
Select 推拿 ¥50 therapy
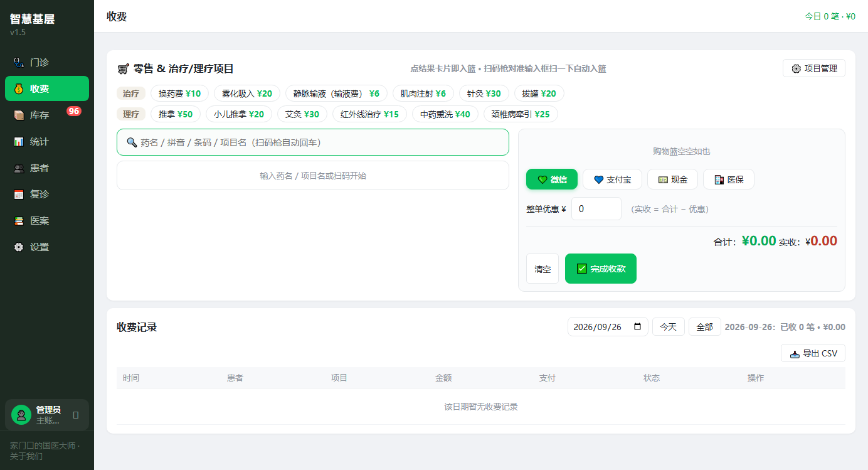[176, 114]
